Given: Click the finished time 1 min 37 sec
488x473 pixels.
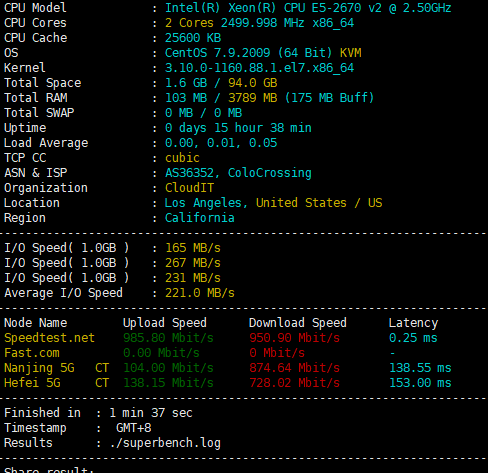Looking at the screenshot, I should point(151,413).
